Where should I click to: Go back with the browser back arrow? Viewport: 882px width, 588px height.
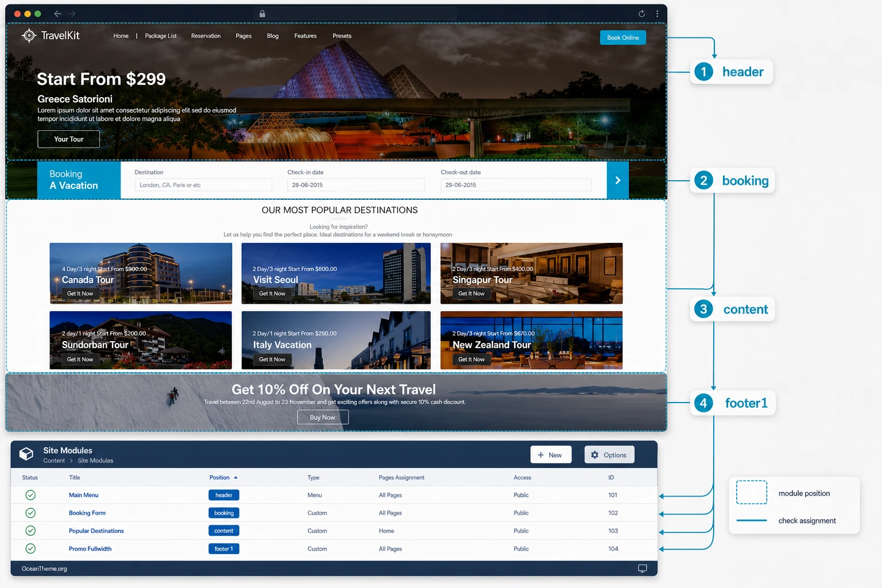pyautogui.click(x=57, y=14)
